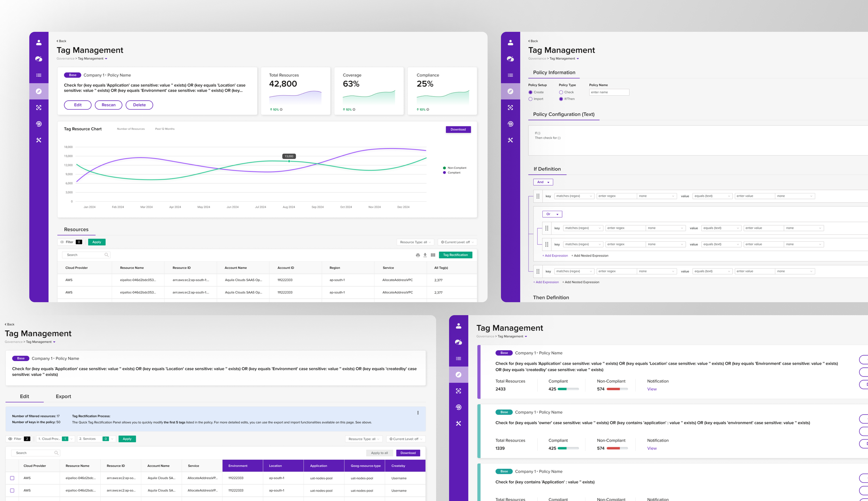Click gauge icon in policy editor sidebar

[x=510, y=59]
